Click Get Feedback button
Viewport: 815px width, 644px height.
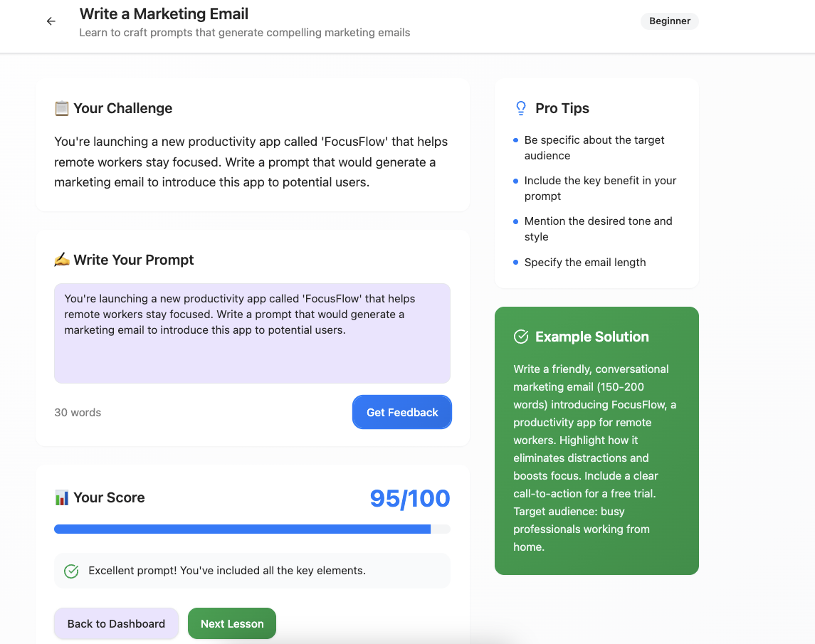click(401, 412)
